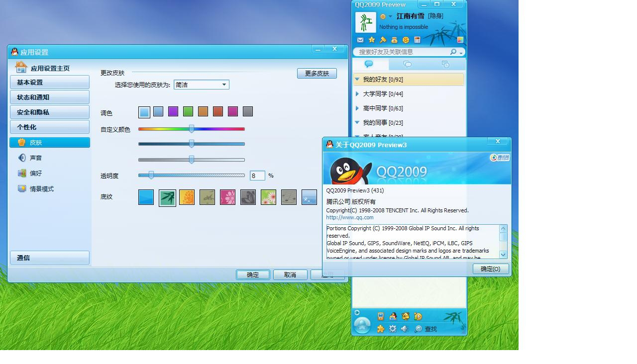The width and height of the screenshot is (637, 364).
Task: Click the rainbow hue slider
Action: point(192,129)
